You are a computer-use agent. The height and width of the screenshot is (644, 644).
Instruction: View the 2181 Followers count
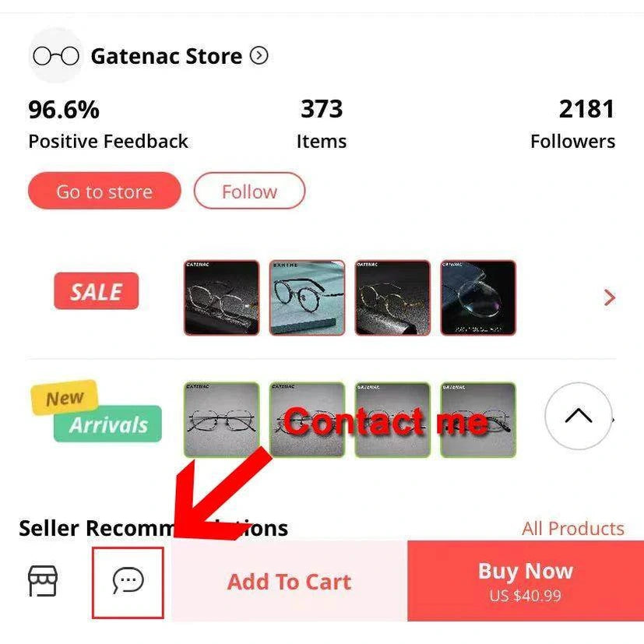pos(573,124)
